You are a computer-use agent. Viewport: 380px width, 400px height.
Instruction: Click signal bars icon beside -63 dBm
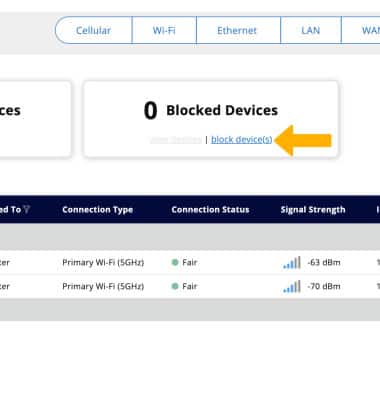click(292, 262)
